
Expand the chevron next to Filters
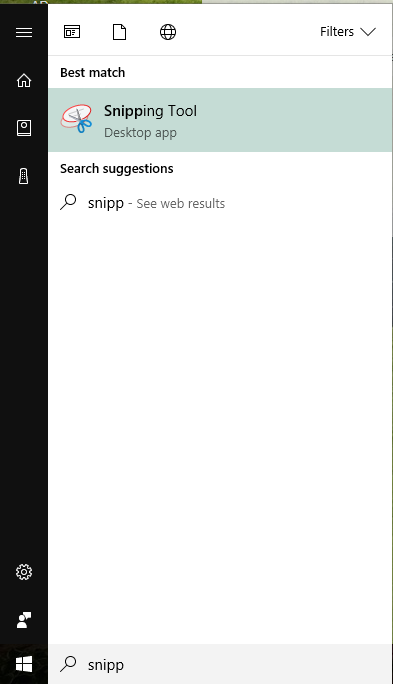click(x=368, y=32)
